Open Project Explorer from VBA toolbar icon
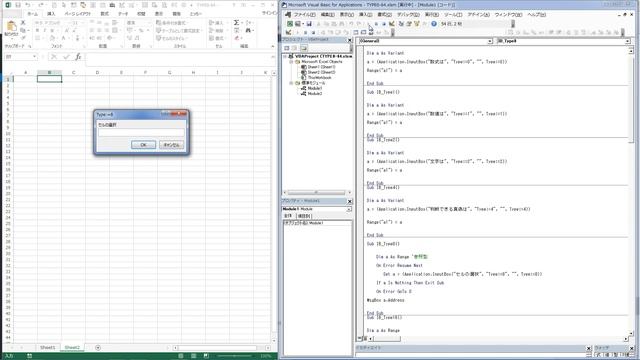 401,24
